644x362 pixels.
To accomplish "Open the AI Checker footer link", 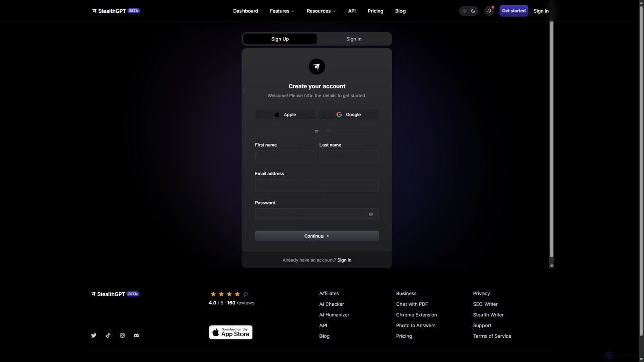I will (332, 304).
